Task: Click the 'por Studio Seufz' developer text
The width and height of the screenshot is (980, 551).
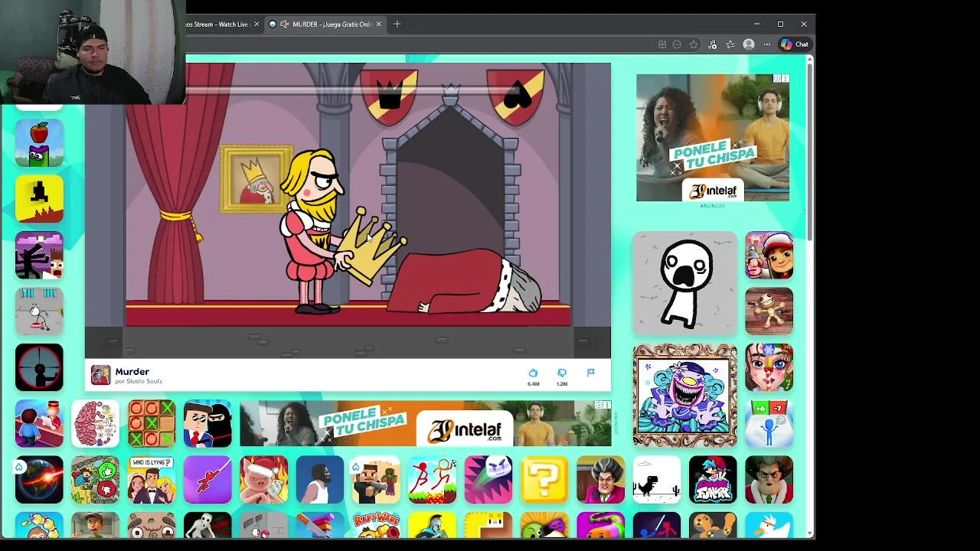Action: click(139, 381)
